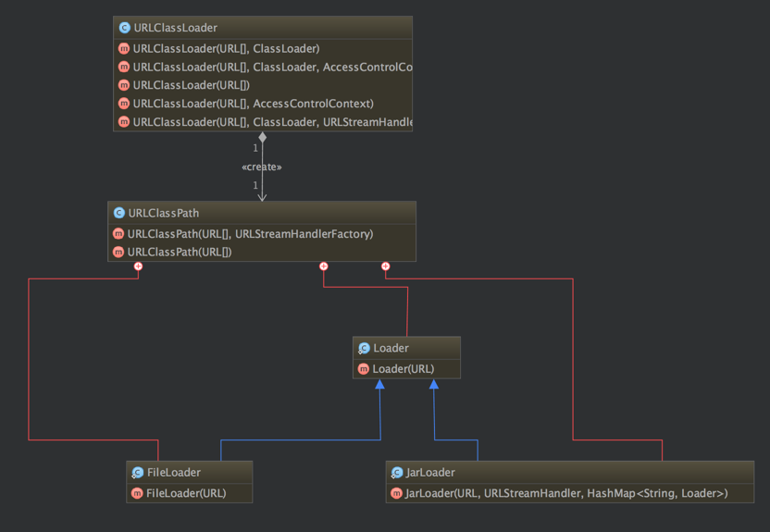Click the composition diamond under URLClassLoader
770x532 pixels.
click(263, 138)
